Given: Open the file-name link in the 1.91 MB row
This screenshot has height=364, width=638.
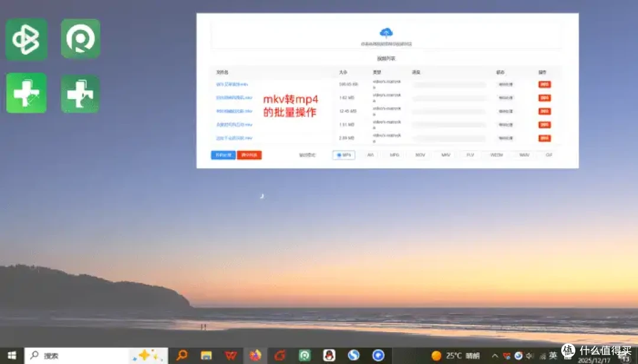Looking at the screenshot, I should click(234, 124).
